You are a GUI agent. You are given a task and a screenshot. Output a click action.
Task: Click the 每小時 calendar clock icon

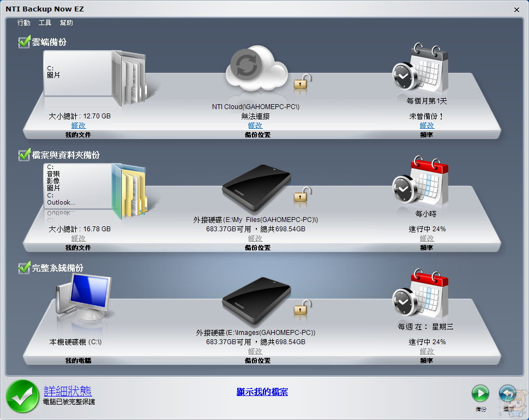pyautogui.click(x=420, y=180)
